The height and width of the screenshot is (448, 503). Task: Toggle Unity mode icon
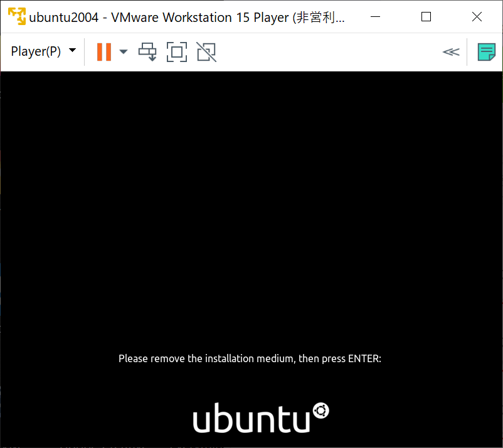(206, 51)
